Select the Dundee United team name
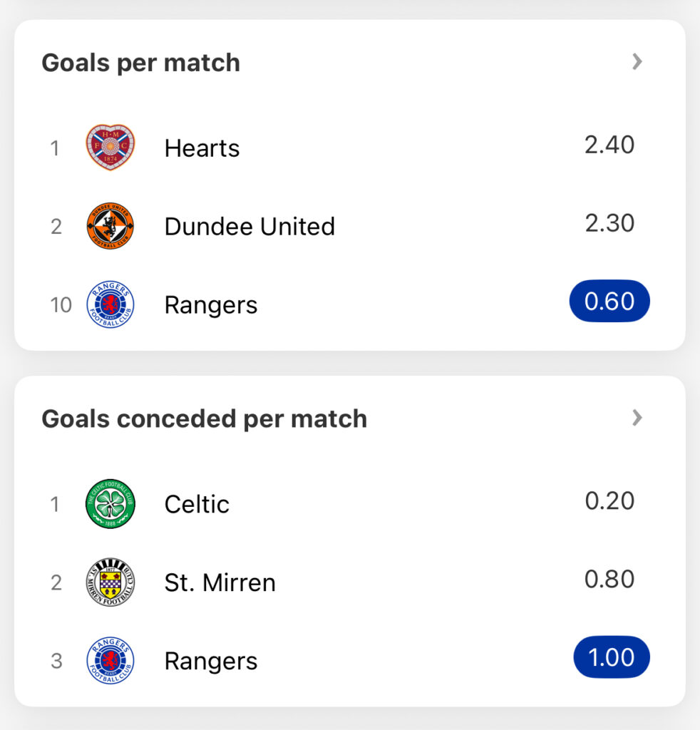 (250, 227)
